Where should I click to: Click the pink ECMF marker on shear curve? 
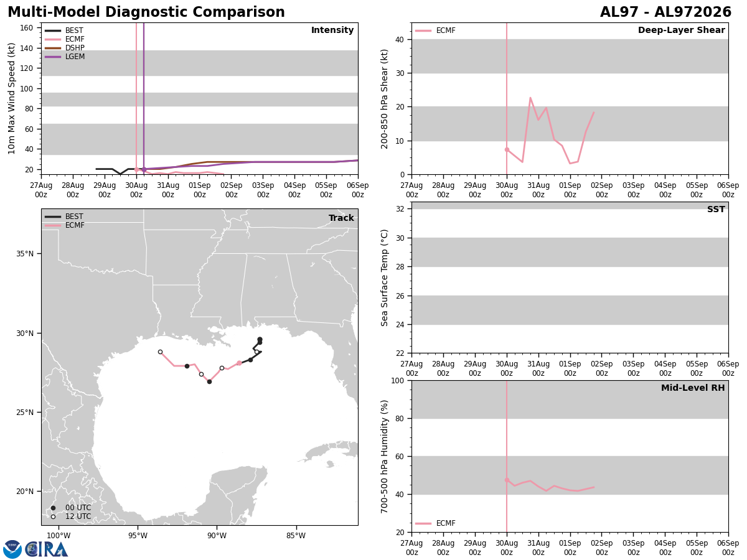507,149
